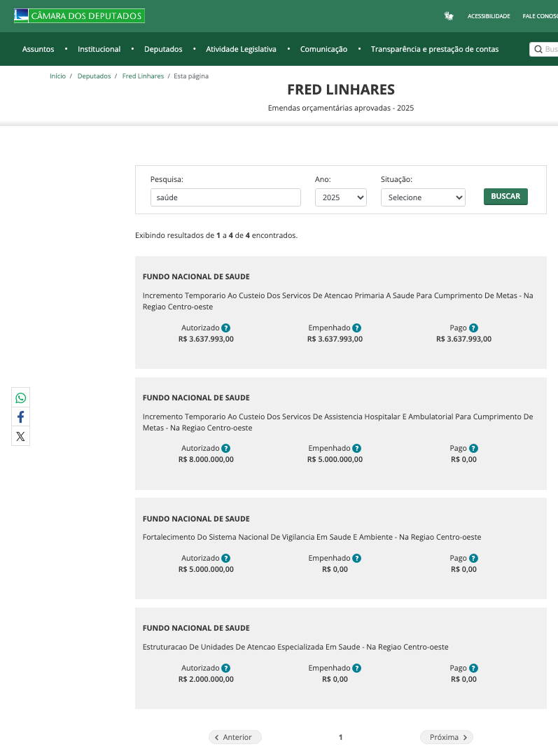Expand the Situação dropdown
The image size is (558, 756).
[x=423, y=197]
